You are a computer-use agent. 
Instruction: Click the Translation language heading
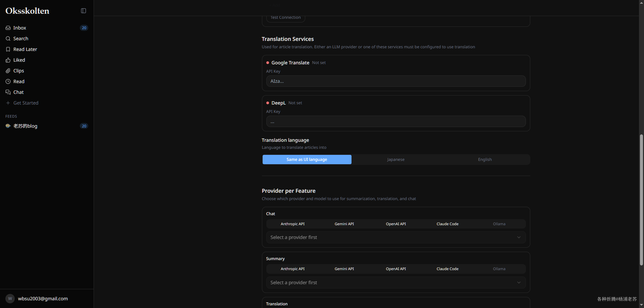tap(285, 140)
